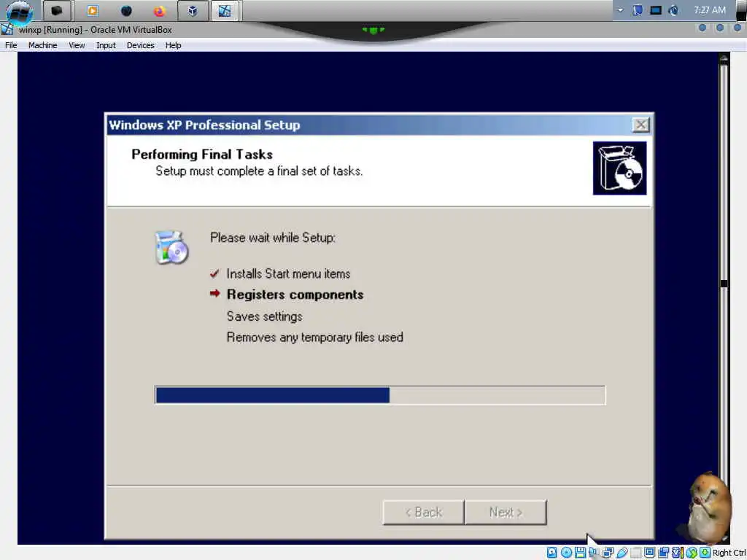Screen dimensions: 747x560
Task: Click the setup disc icon beside Please wait
Action: point(171,248)
